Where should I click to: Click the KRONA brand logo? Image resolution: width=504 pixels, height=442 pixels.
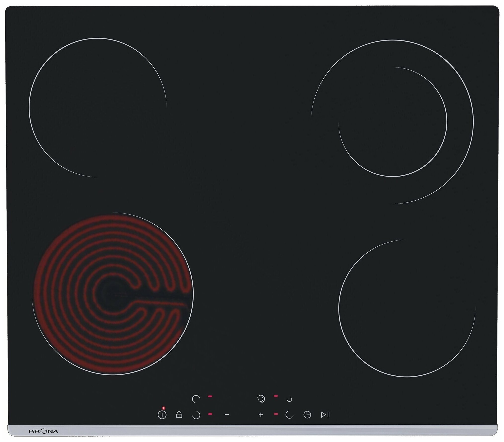tap(43, 431)
